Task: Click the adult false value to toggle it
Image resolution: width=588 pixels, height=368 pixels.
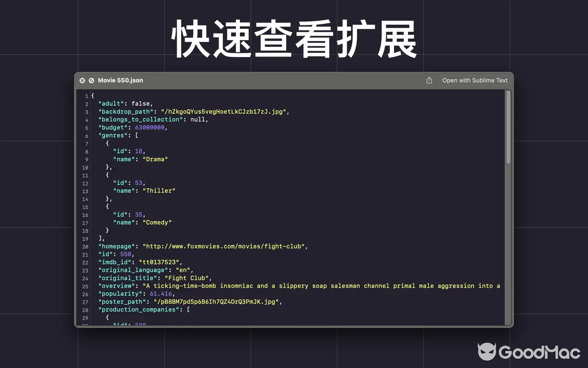Action: coord(141,103)
